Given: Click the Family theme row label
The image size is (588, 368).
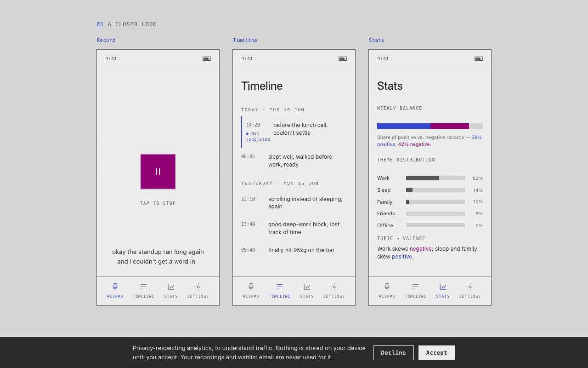Looking at the screenshot, I should tap(385, 202).
